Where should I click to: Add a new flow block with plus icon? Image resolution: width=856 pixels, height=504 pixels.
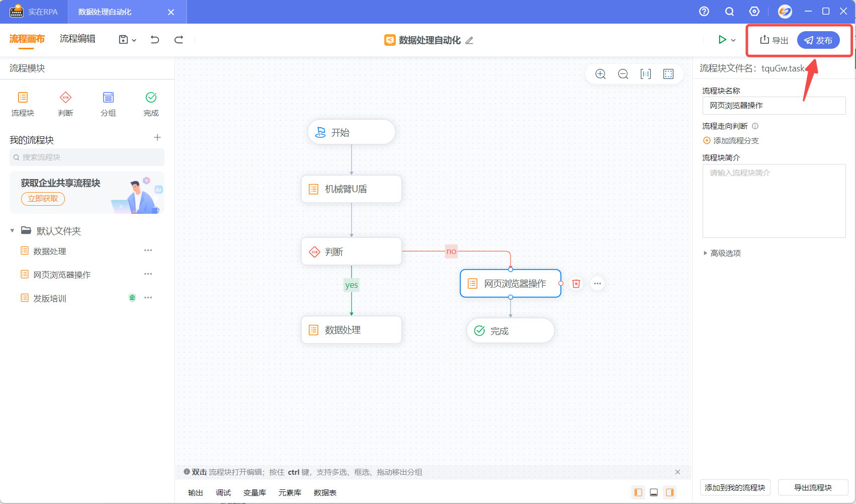click(157, 138)
